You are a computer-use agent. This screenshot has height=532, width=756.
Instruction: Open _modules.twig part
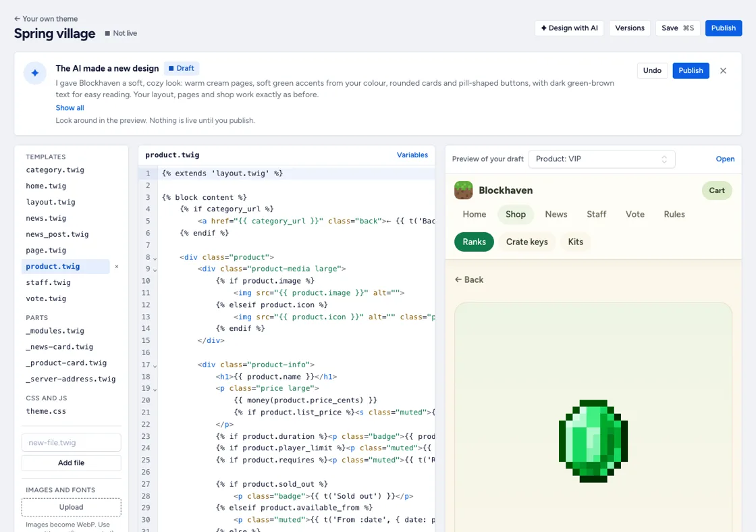pyautogui.click(x=55, y=331)
